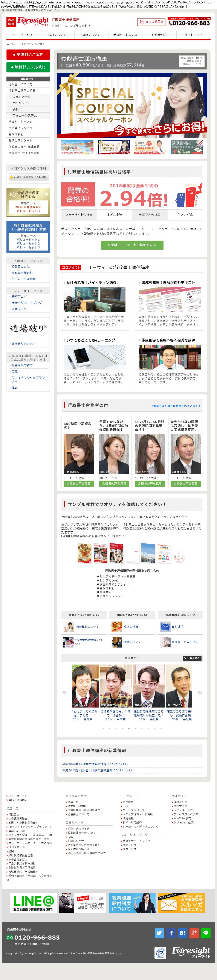This screenshot has width=217, height=980.
Task: Select フォローシステム in the course menu
Action: tap(28, 116)
